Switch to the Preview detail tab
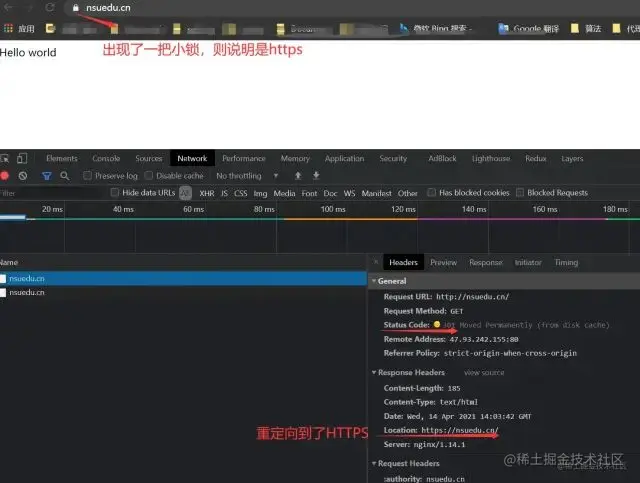The image size is (640, 483). (443, 262)
